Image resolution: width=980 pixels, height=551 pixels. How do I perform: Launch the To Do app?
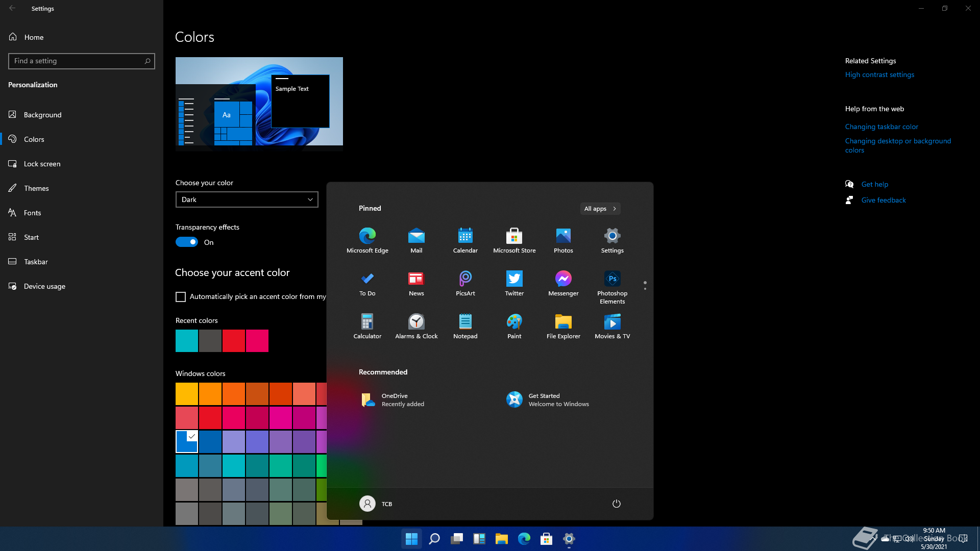(x=367, y=283)
